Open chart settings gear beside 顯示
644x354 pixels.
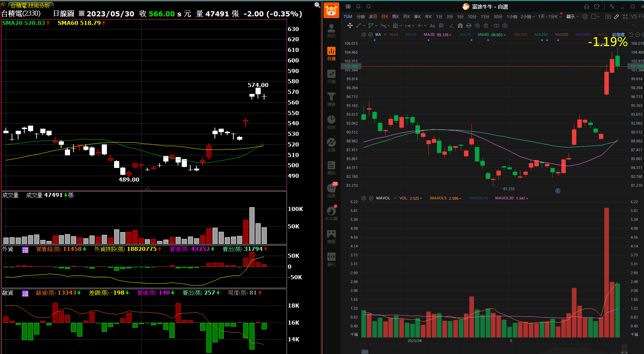point(585,16)
